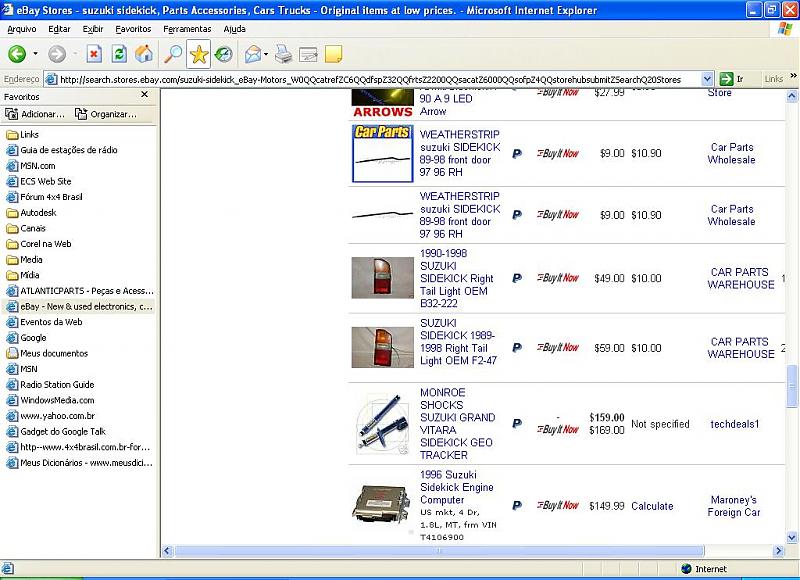Click the Organizar favorites button
This screenshot has height=580, width=800.
[106, 114]
